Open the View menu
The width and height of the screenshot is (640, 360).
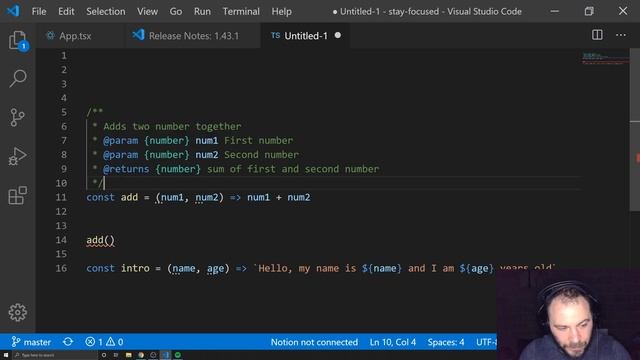(x=147, y=11)
